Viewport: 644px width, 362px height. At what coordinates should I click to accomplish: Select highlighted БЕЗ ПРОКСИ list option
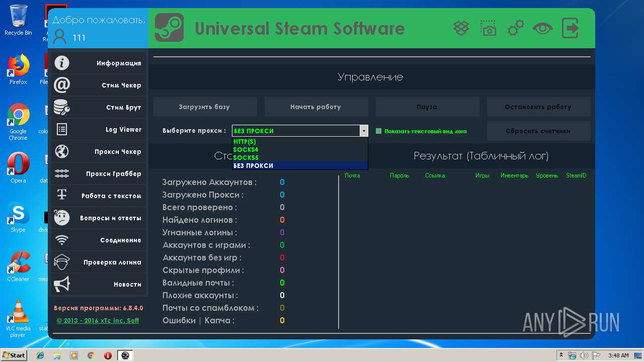[300, 165]
